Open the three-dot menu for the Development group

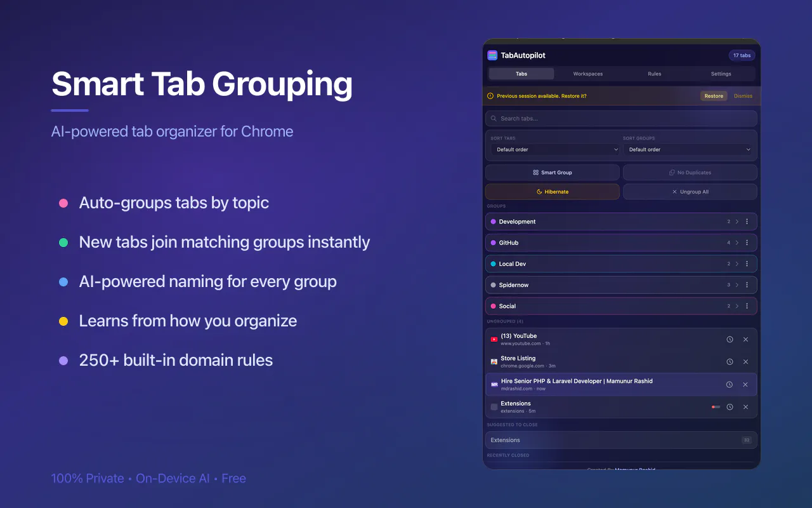[x=747, y=222]
